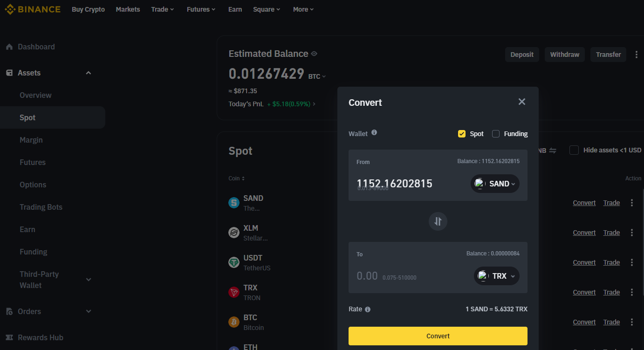Click Trade link for XLM row
Image resolution: width=644 pixels, height=350 pixels.
[x=611, y=233]
